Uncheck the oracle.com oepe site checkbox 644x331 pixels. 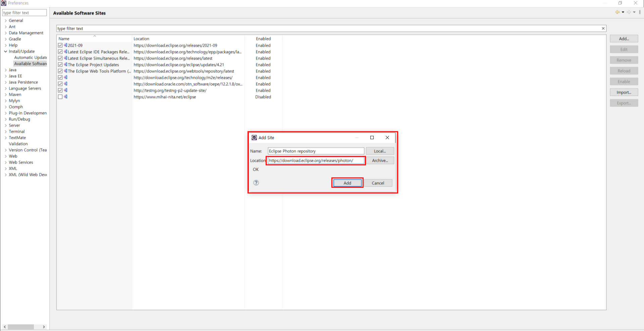pos(60,84)
